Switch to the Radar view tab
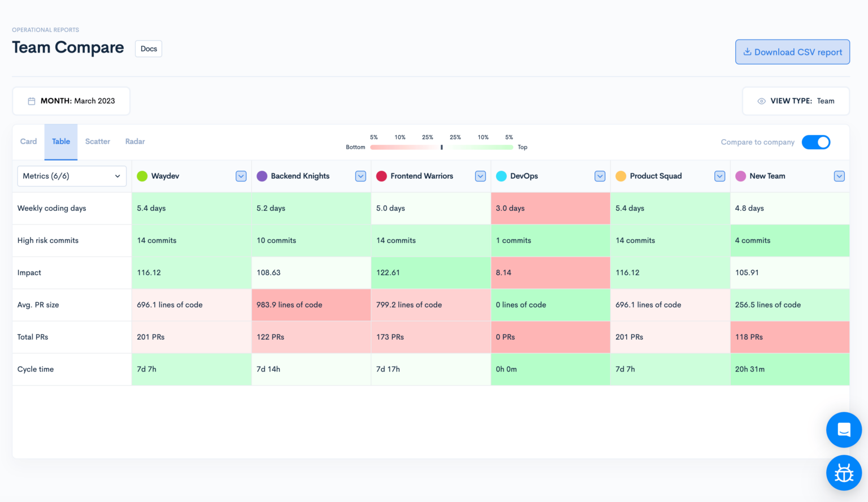The image size is (868, 502). tap(134, 141)
